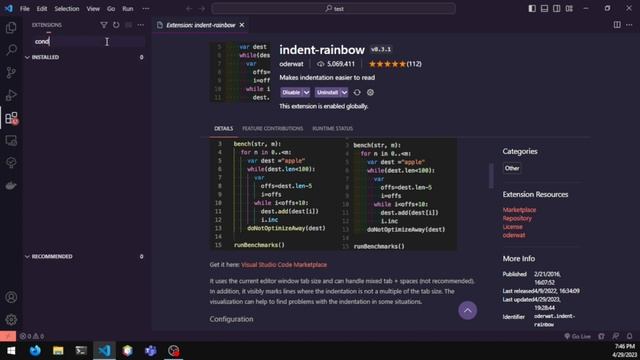
Task: Open the Repository resource link
Action: pyautogui.click(x=517, y=218)
